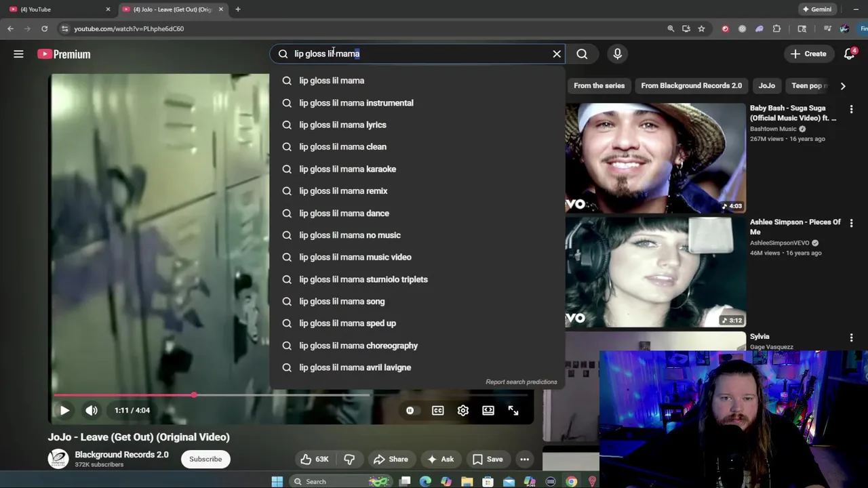868x488 pixels.
Task: Open player settings gear
Action: pyautogui.click(x=463, y=410)
